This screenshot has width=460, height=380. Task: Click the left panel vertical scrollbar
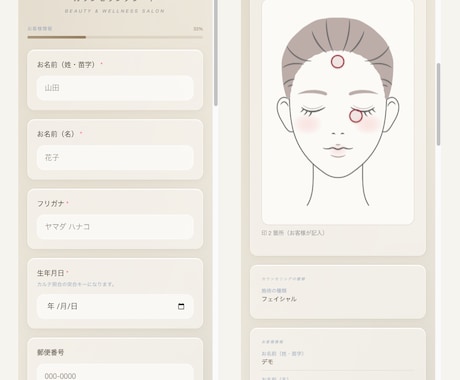216,53
